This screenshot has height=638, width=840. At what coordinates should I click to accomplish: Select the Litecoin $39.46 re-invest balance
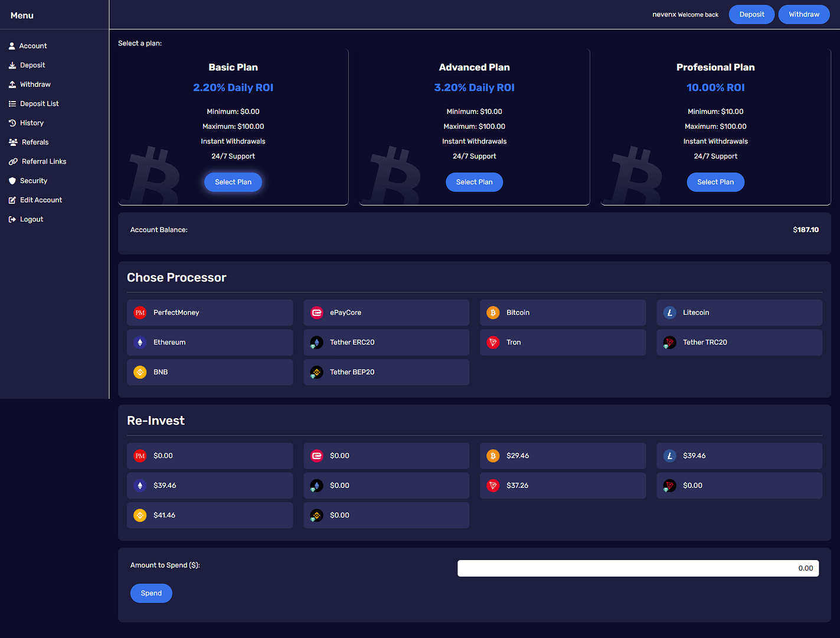point(739,455)
